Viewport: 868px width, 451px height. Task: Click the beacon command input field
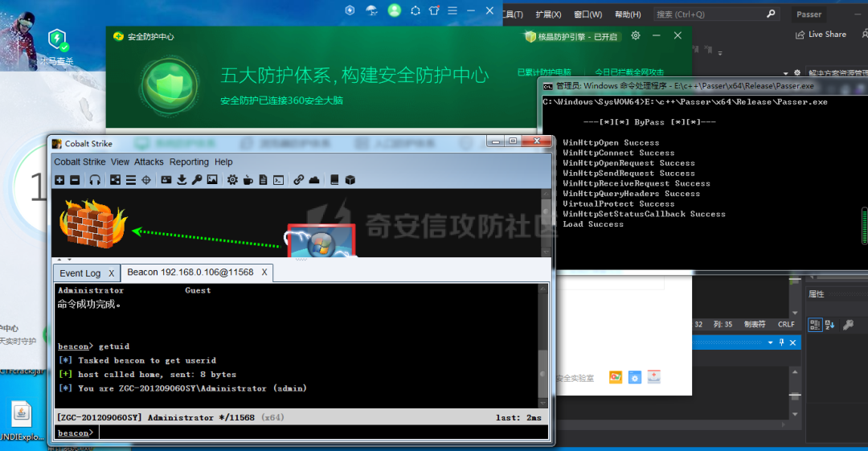coord(321,433)
